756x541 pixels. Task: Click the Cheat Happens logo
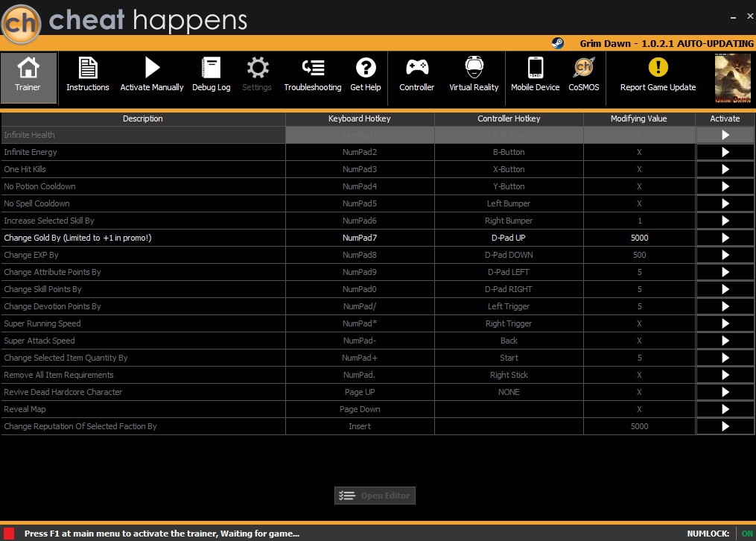[21, 23]
